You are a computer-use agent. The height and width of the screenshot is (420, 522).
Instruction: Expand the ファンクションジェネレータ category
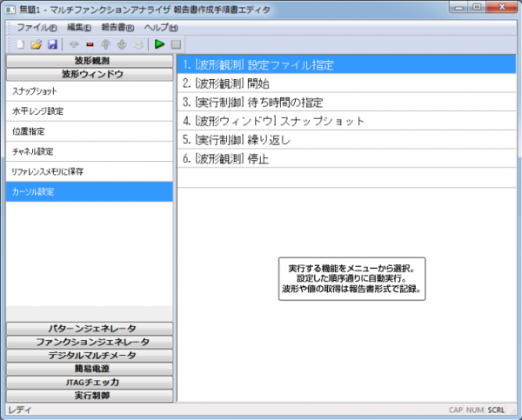pyautogui.click(x=90, y=342)
